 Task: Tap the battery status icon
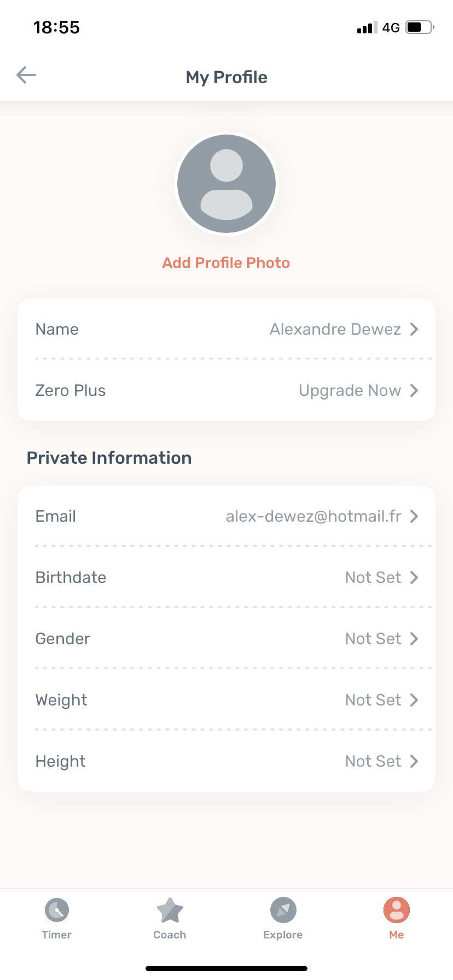click(x=420, y=27)
